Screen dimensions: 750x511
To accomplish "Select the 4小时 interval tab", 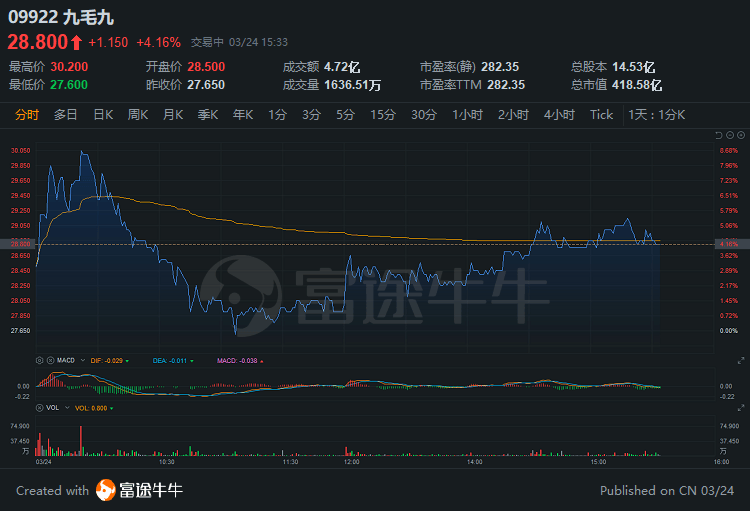I will [x=559, y=115].
